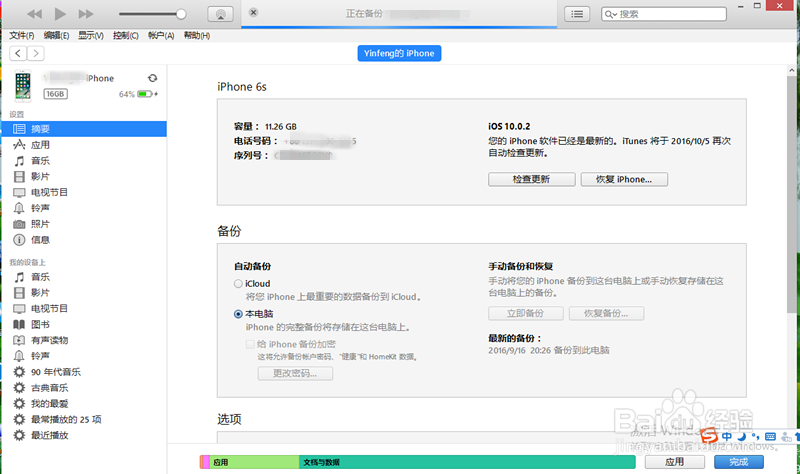Open the 编辑(E) menu
This screenshot has width=800, height=474.
56,36
